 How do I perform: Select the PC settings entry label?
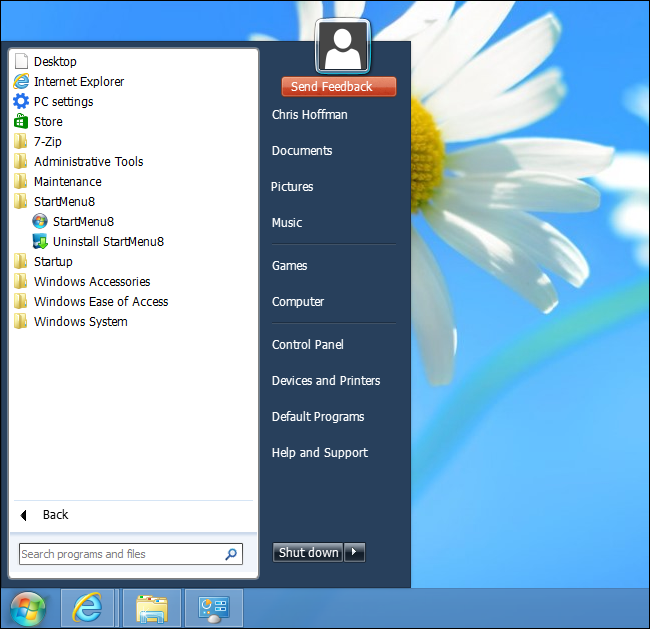tap(63, 102)
